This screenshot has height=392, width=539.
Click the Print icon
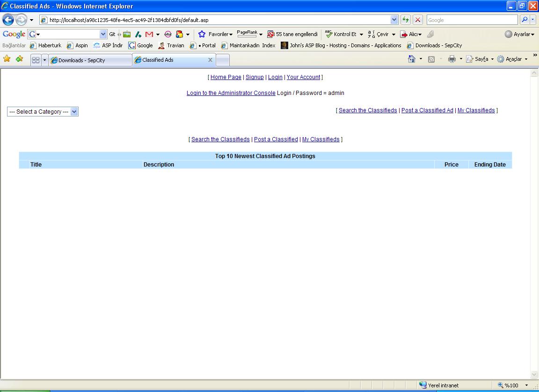452,59
